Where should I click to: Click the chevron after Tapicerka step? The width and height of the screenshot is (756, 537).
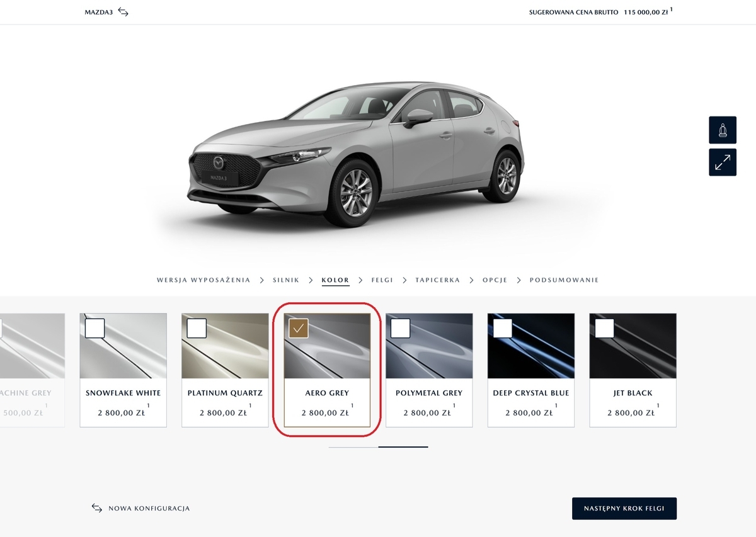[471, 280]
